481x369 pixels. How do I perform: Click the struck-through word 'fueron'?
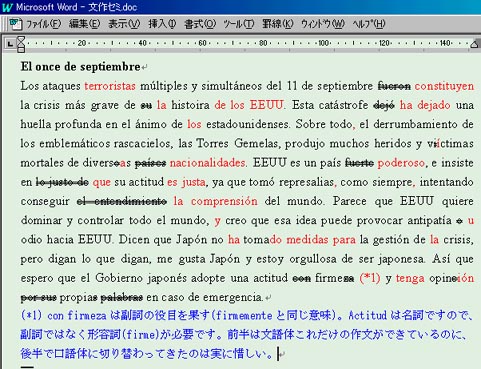394,86
